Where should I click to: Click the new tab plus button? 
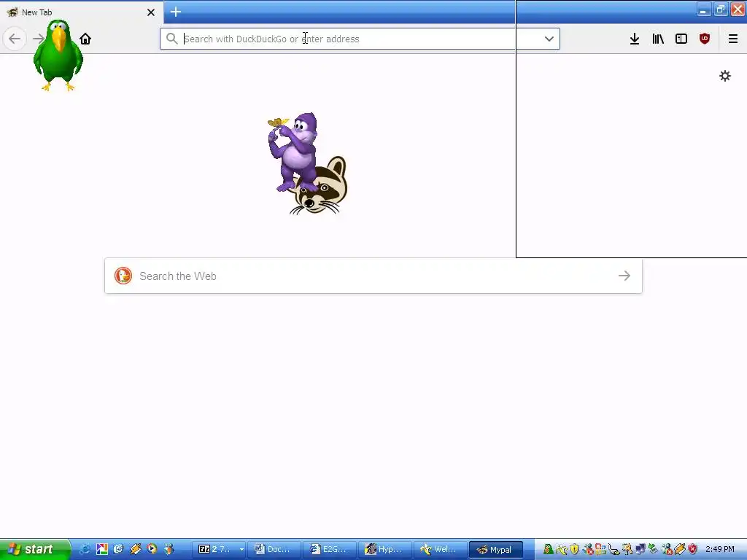click(x=176, y=12)
